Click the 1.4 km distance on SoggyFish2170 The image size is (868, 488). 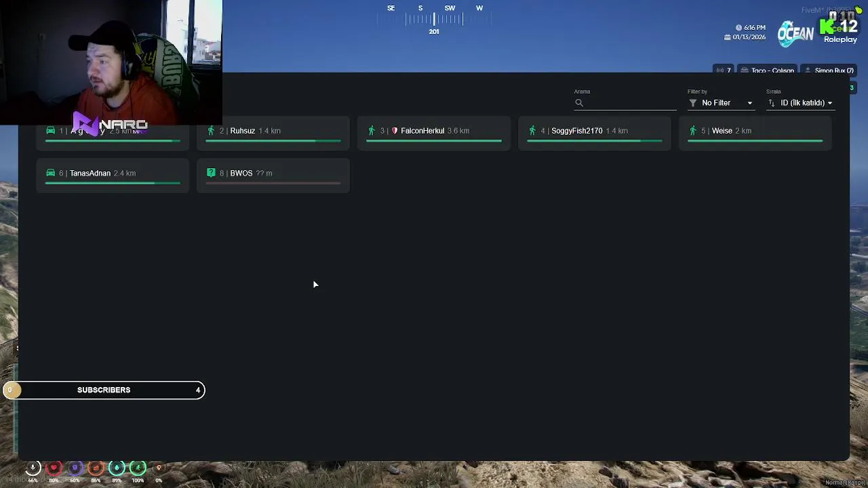coord(616,131)
